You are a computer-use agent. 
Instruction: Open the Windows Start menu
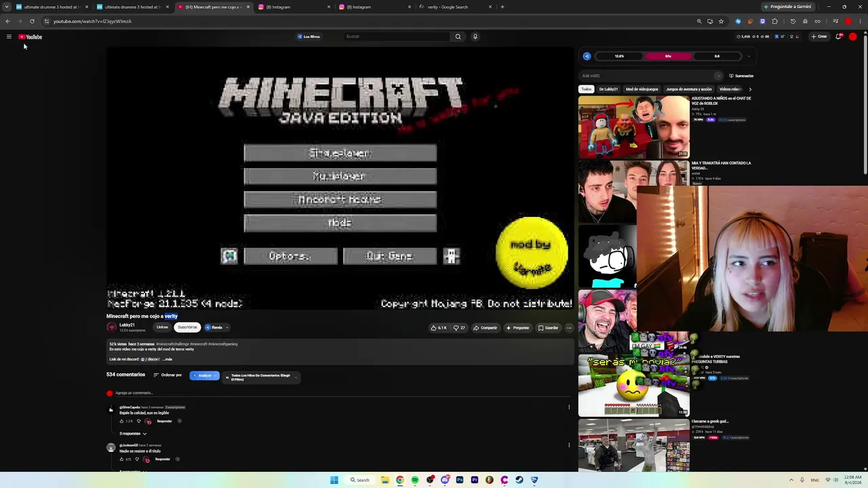coord(334,480)
